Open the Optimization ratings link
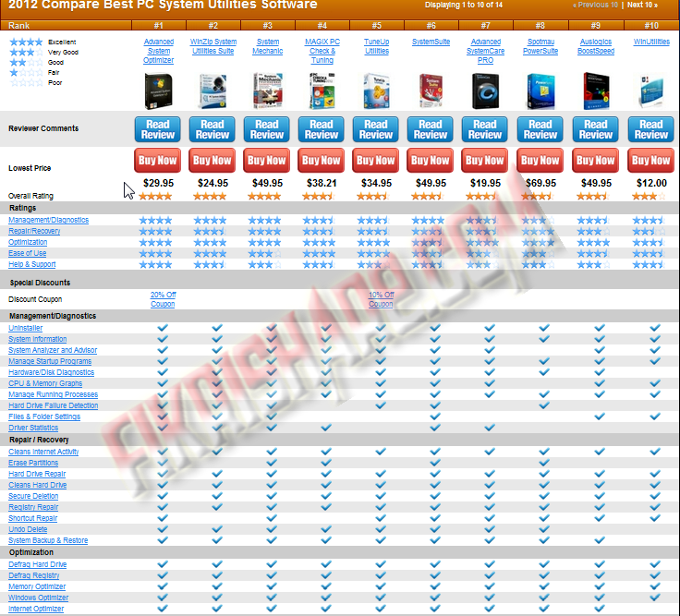This screenshot has height=616, width=680. coord(28,242)
